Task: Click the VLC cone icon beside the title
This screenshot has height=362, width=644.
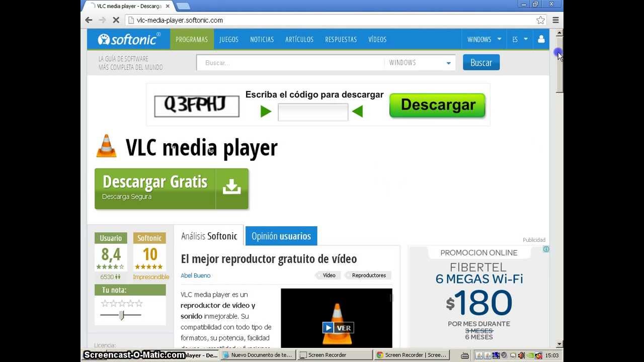Action: click(106, 146)
